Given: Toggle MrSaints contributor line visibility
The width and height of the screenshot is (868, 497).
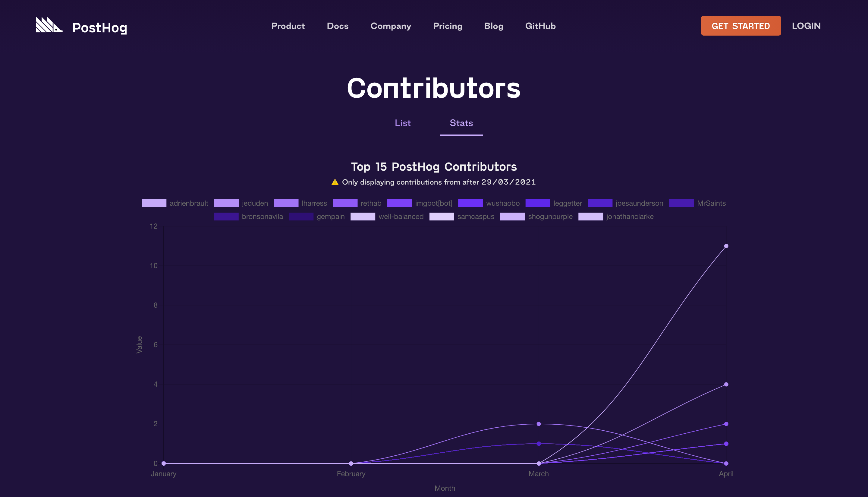Looking at the screenshot, I should pyautogui.click(x=697, y=204).
